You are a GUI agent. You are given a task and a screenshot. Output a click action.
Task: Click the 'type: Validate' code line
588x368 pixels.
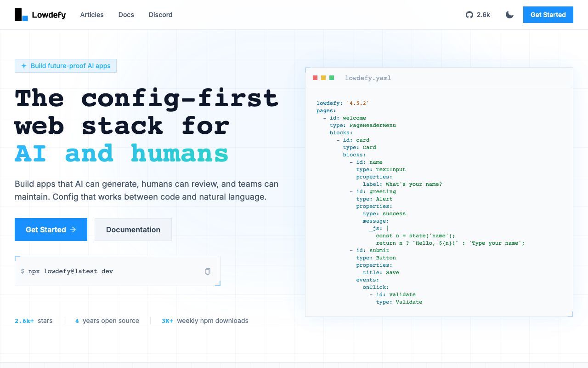(x=399, y=302)
